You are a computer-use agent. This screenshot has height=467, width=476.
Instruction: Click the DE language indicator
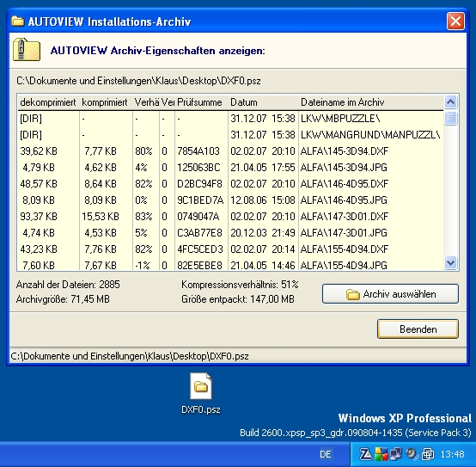point(325,455)
